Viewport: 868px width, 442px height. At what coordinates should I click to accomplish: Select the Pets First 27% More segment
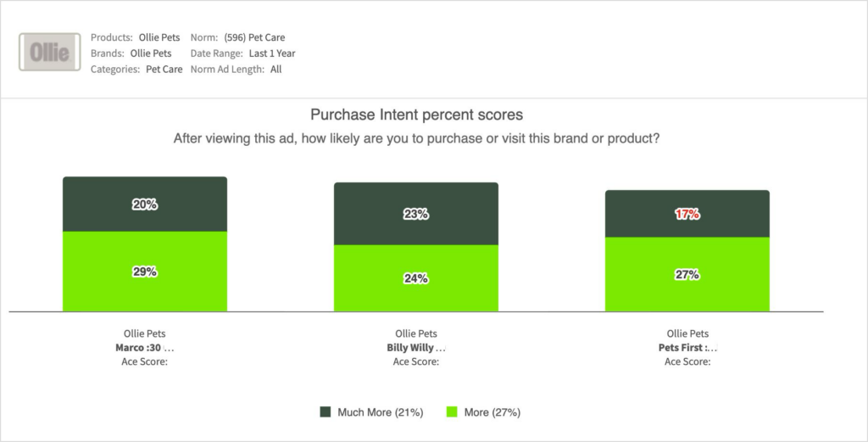point(687,275)
